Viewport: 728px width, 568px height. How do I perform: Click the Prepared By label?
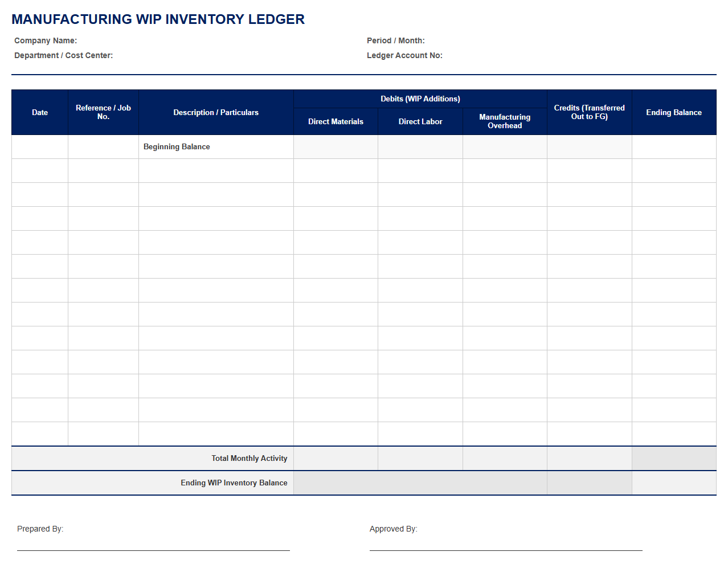click(40, 529)
